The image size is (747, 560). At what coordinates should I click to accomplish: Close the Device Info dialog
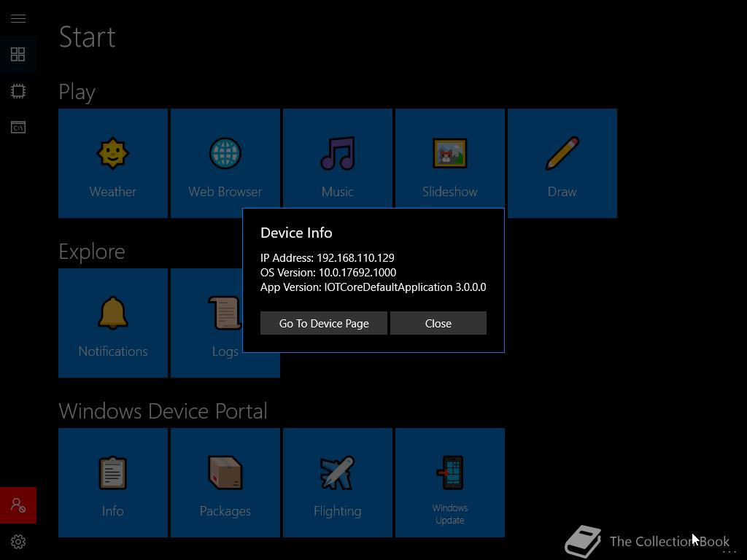click(x=438, y=323)
